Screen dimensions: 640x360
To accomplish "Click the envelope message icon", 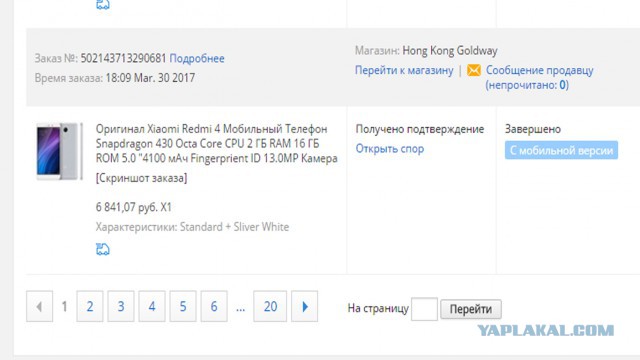I will (473, 70).
